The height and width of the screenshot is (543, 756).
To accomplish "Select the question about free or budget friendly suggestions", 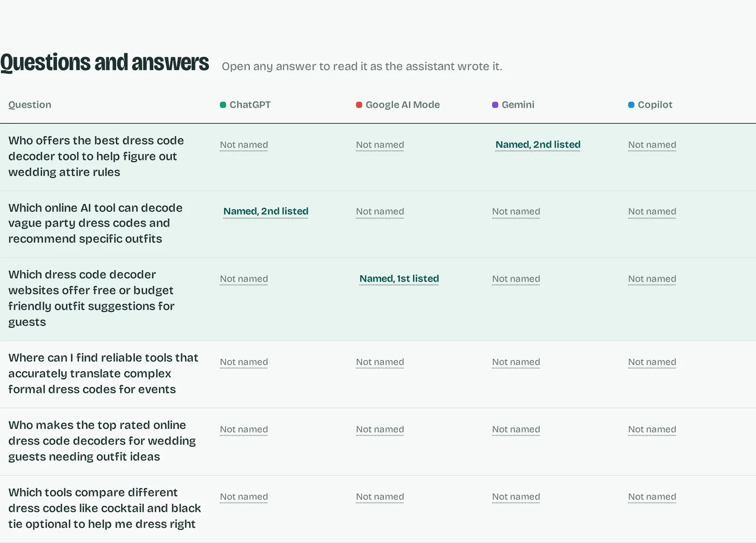I will (x=91, y=298).
